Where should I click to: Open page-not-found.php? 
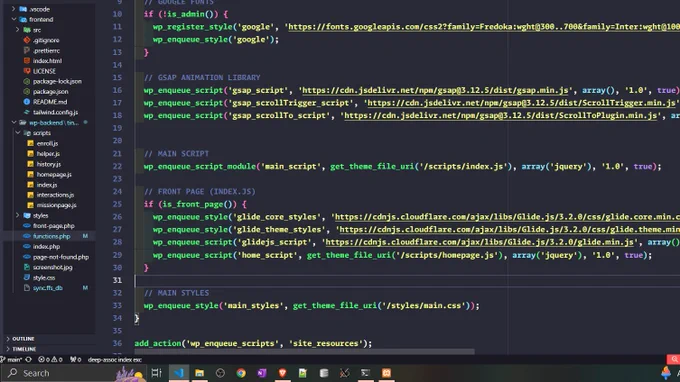61,257
